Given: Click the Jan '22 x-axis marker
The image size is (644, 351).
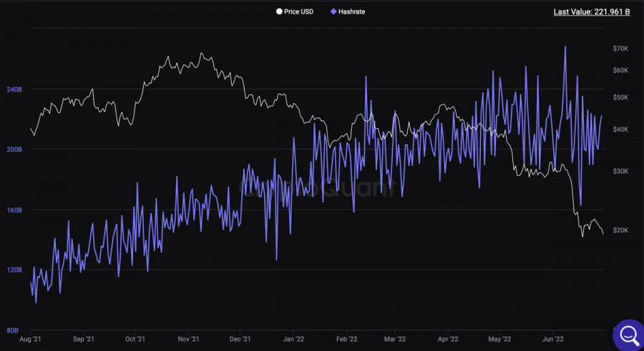Looking at the screenshot, I should [x=293, y=340].
